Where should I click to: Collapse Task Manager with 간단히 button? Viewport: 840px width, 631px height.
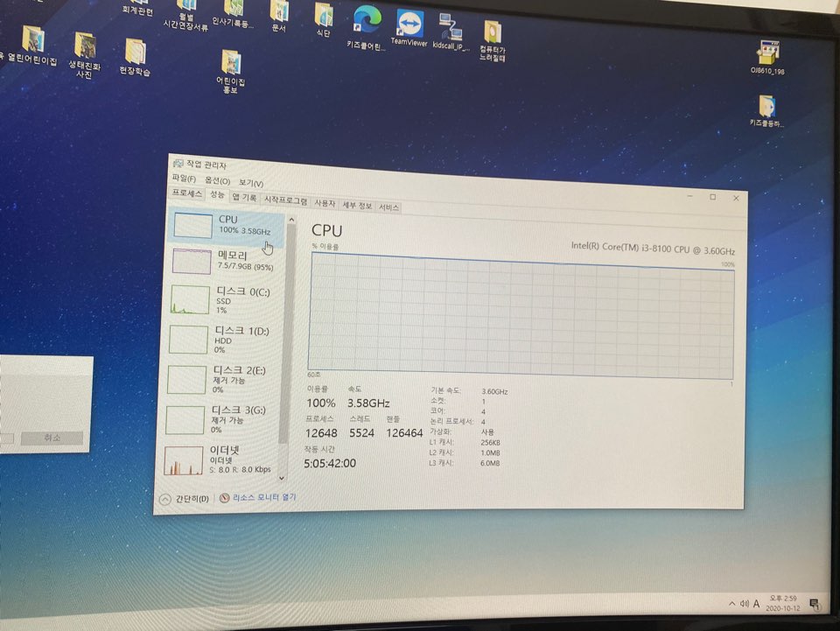coord(185,499)
